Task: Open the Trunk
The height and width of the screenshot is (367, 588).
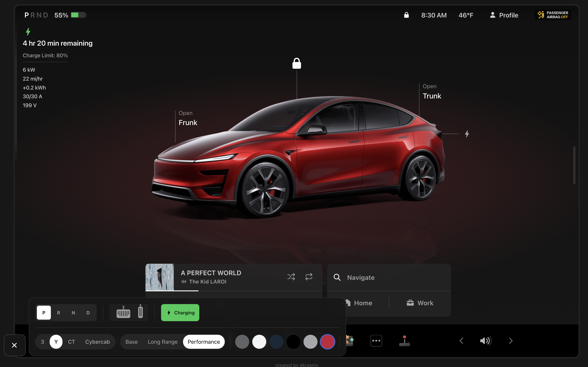Action: 432,96
